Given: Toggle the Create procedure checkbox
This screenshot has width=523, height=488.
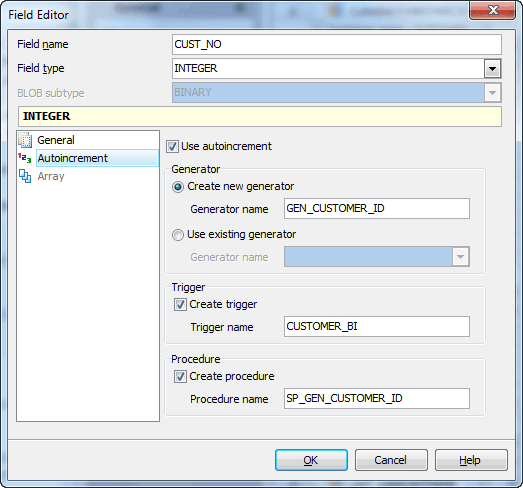Looking at the screenshot, I should point(180,377).
